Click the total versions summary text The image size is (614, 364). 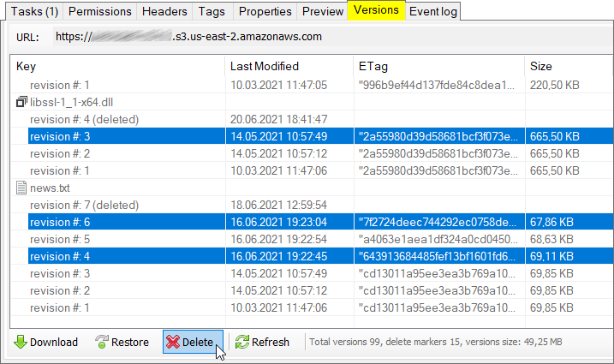435,342
